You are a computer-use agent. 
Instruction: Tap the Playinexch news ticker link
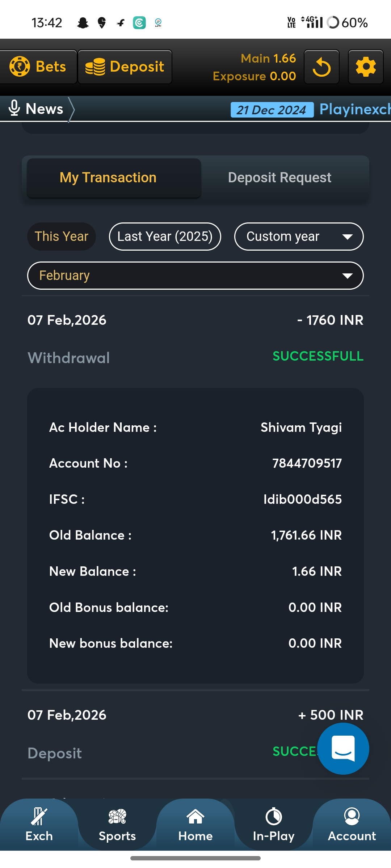(354, 109)
